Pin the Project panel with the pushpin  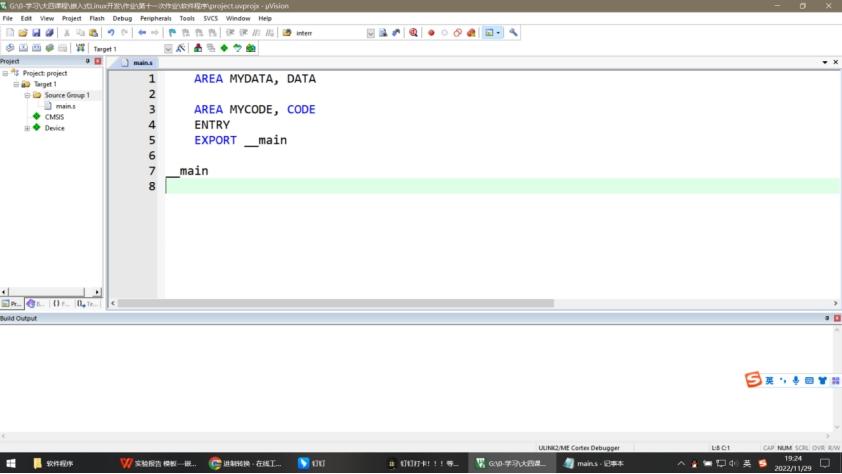88,61
